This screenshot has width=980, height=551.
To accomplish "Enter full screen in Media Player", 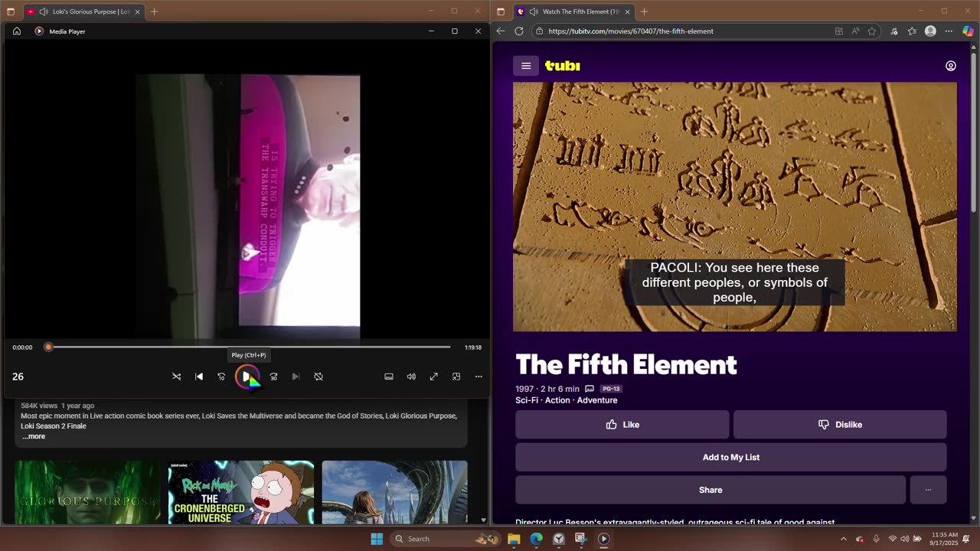I will (433, 377).
